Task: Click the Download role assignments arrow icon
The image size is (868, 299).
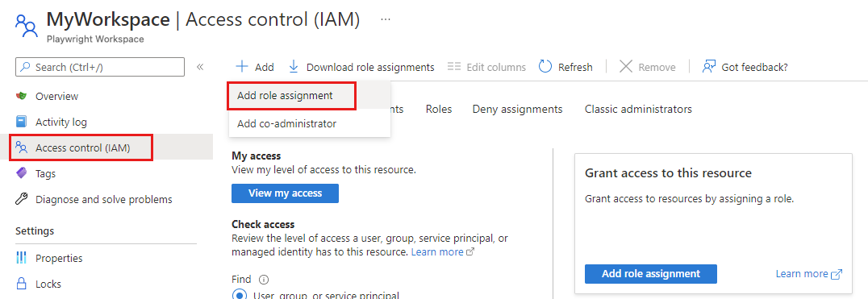Action: [294, 67]
